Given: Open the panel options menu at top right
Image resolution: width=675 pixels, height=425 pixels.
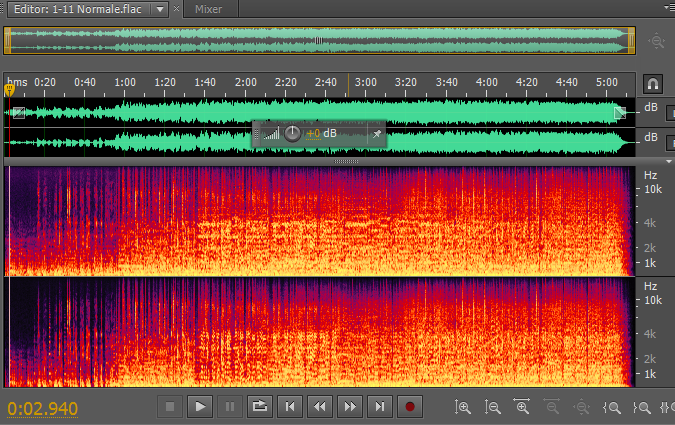Looking at the screenshot, I should [668, 8].
